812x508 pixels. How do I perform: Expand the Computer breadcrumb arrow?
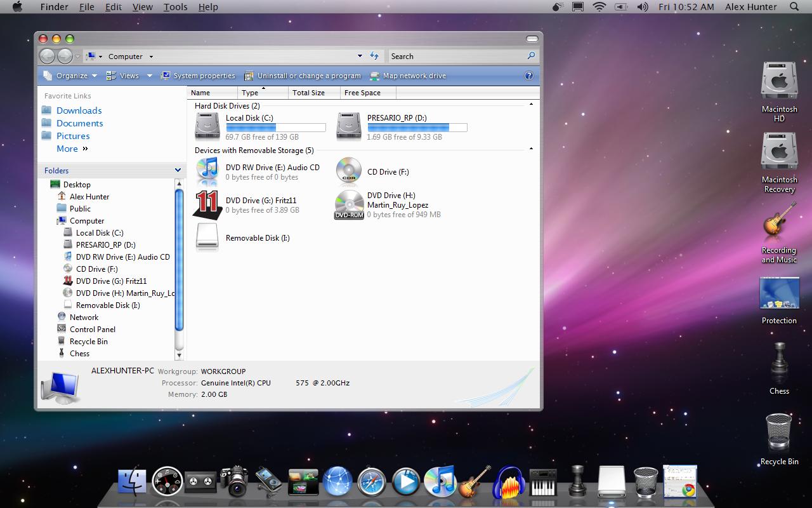click(x=151, y=57)
